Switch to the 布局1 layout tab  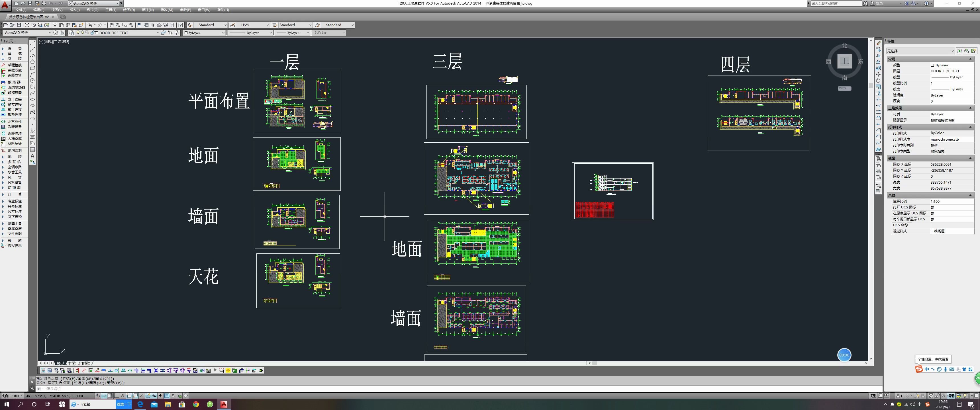click(x=72, y=363)
